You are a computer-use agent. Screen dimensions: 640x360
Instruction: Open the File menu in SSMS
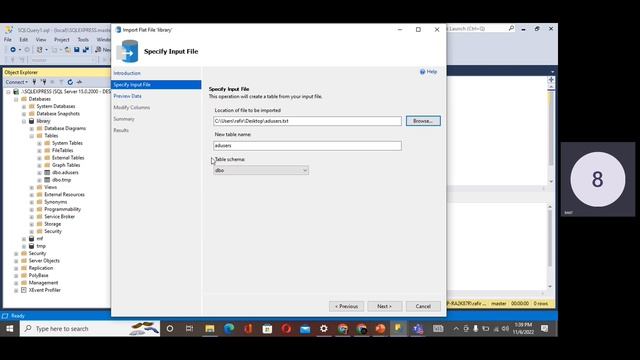(8, 40)
